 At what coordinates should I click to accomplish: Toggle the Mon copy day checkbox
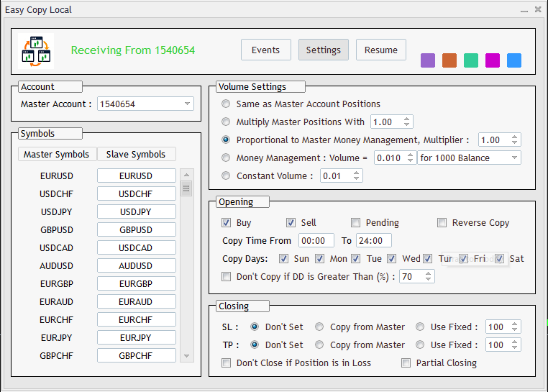[319, 259]
